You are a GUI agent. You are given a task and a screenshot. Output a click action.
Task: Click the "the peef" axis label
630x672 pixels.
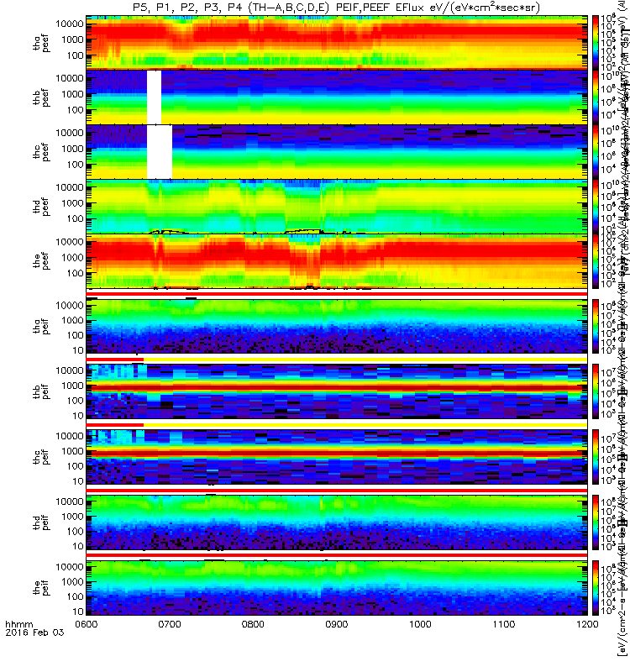pos(41,261)
